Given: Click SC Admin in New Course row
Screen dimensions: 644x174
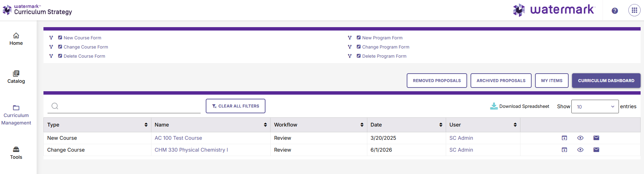Looking at the screenshot, I should (461, 138).
